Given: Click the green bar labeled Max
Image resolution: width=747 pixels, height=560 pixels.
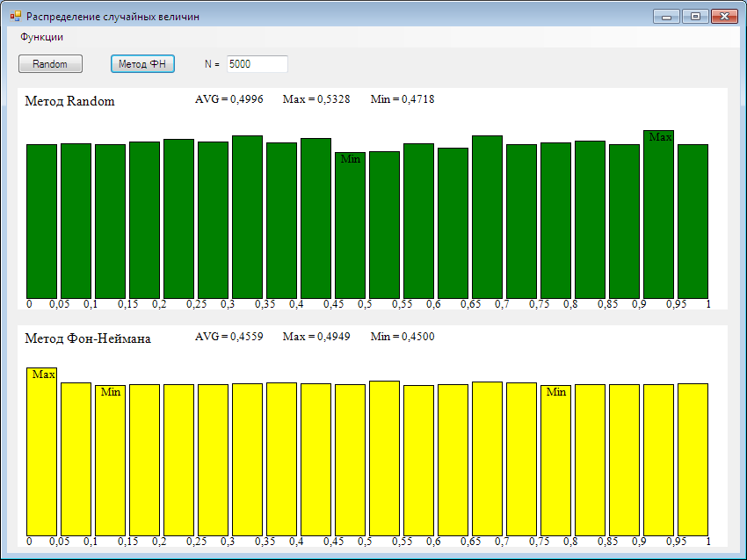Looking at the screenshot, I should tap(658, 215).
